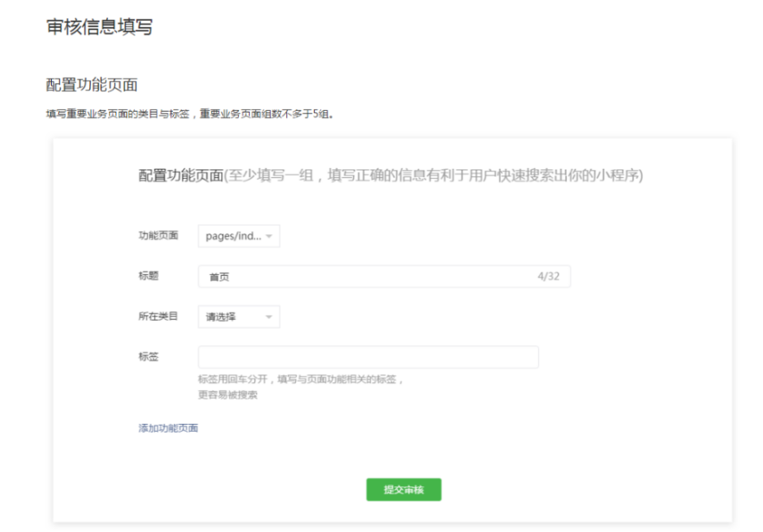Click the 标题 input field containing 首页

pos(384,277)
